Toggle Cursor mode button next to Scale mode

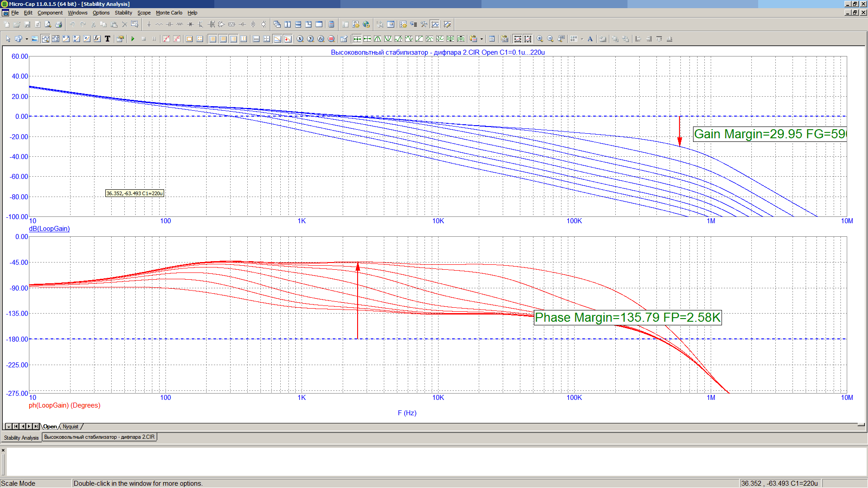click(x=56, y=39)
